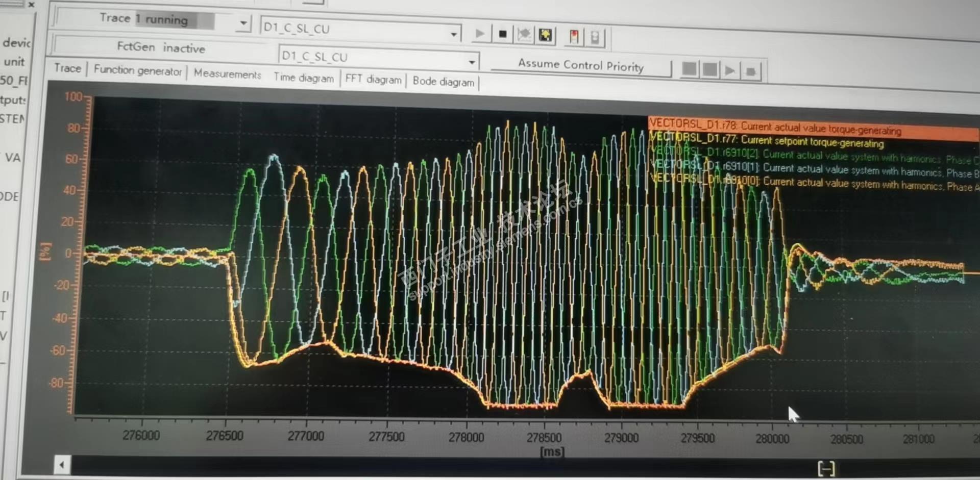Open the Function generator tab
The width and height of the screenshot is (980, 480).
pos(138,70)
